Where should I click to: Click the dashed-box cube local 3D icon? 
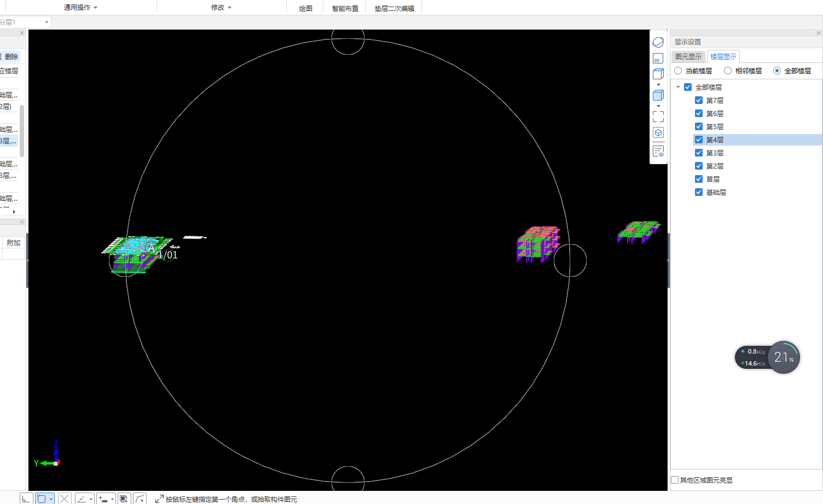pos(658,133)
